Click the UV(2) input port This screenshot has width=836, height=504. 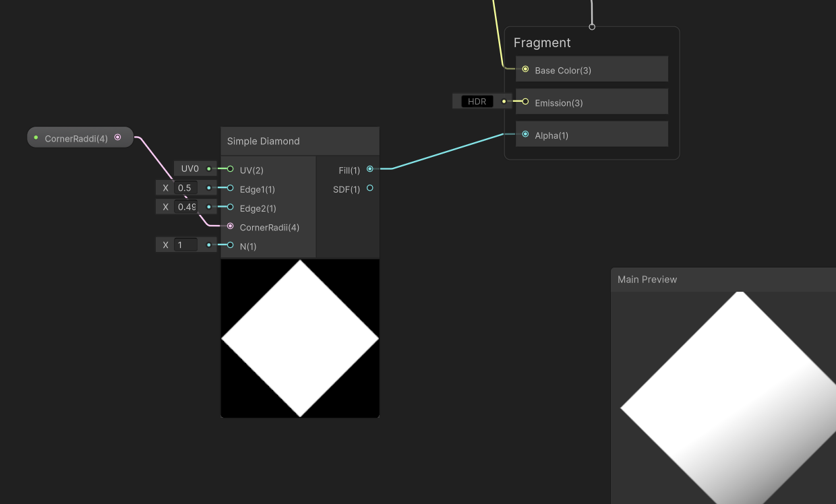coord(231,169)
